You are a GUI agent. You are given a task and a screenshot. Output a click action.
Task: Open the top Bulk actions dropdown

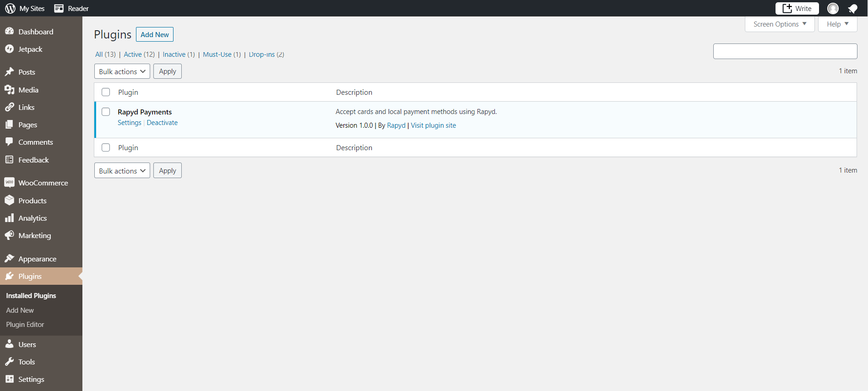122,71
